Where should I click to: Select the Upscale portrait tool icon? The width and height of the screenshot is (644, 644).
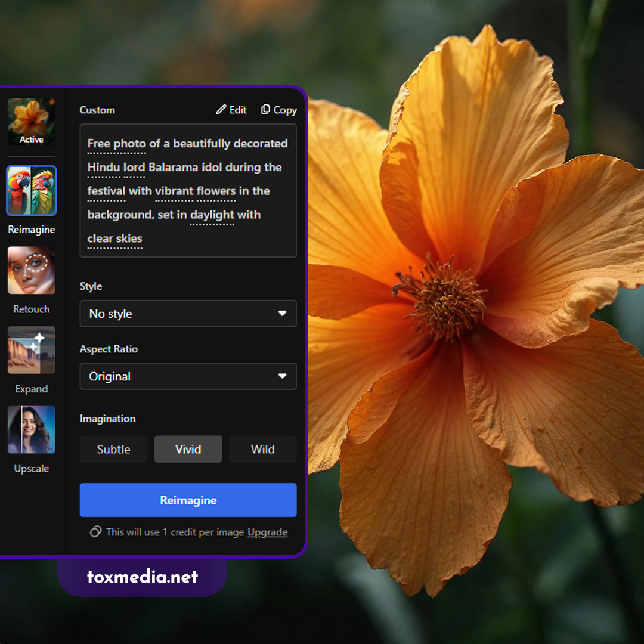click(x=32, y=430)
